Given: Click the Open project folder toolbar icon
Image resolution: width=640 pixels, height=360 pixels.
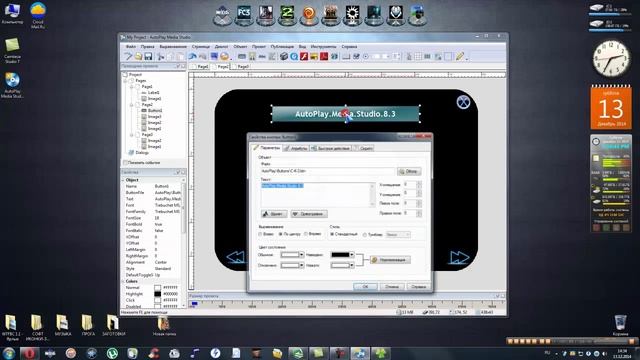Looking at the screenshot, I should click(x=138, y=56).
